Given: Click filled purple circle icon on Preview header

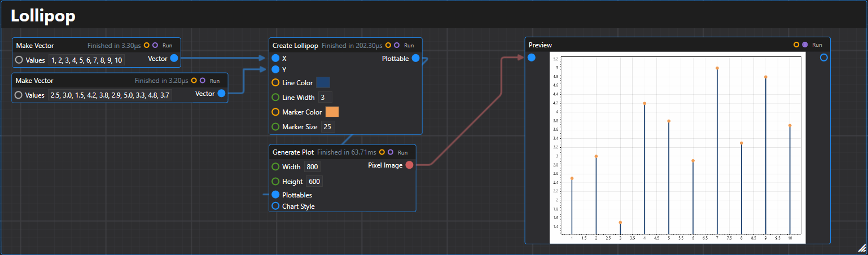Looking at the screenshot, I should coord(805,45).
